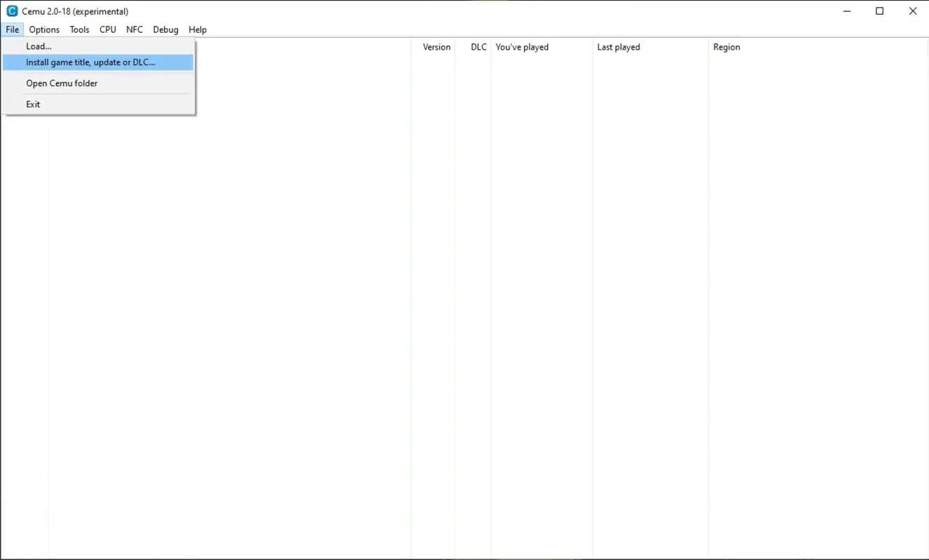Open the NFC menu
This screenshot has width=929, height=560.
[x=134, y=29]
